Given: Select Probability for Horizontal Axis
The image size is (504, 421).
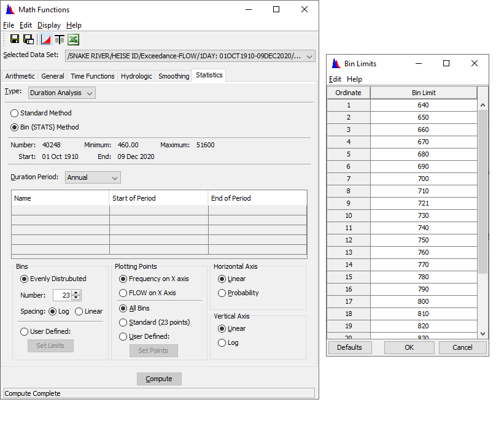Looking at the screenshot, I should 222,293.
